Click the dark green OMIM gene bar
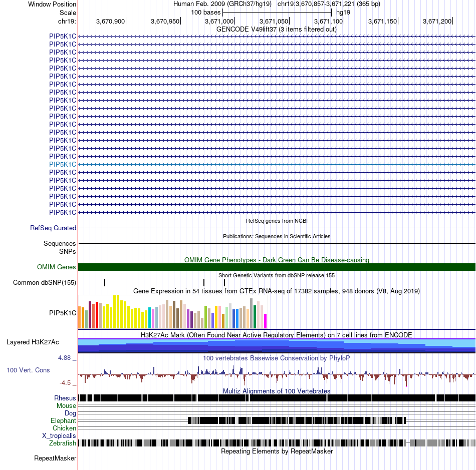The width and height of the screenshot is (476, 470). point(277,267)
